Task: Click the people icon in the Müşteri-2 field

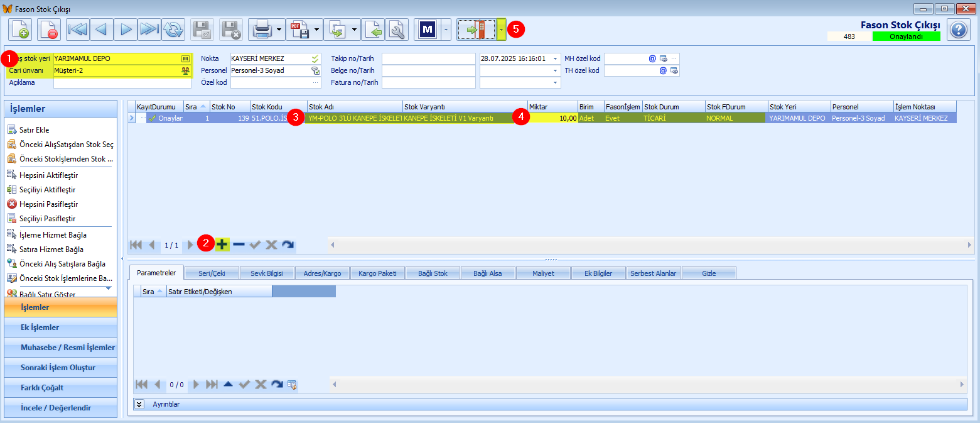Action: pos(185,71)
